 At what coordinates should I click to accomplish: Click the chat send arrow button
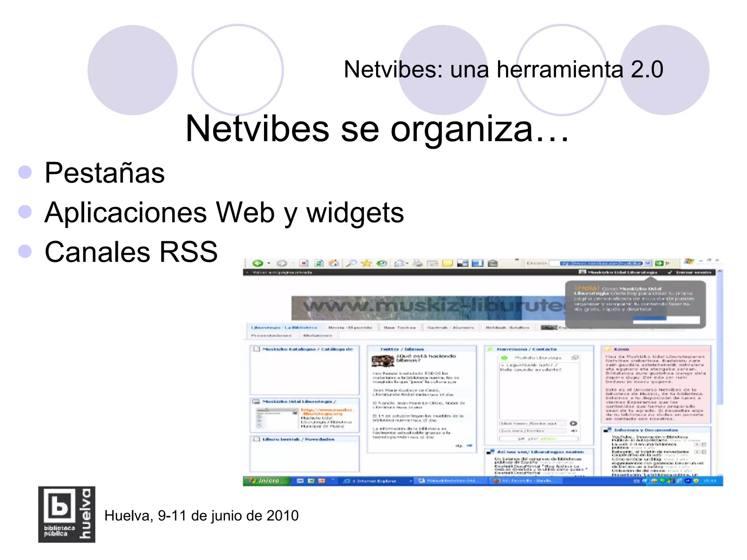click(573, 424)
